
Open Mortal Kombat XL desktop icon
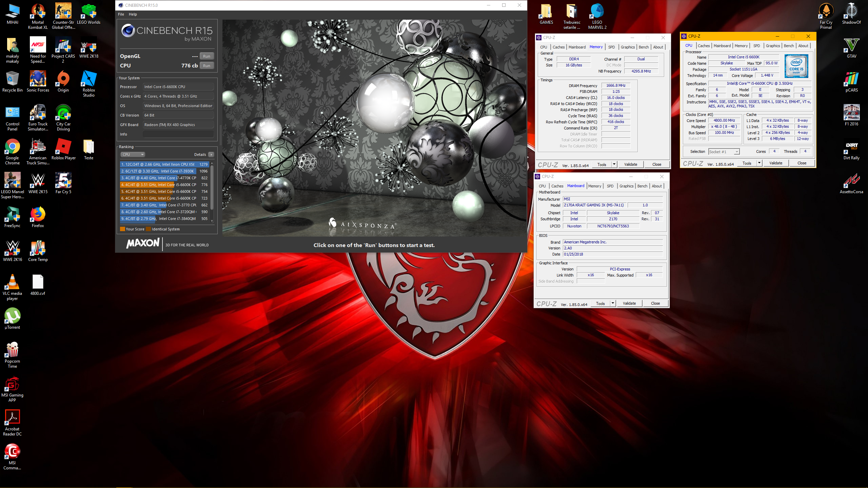pos(38,16)
